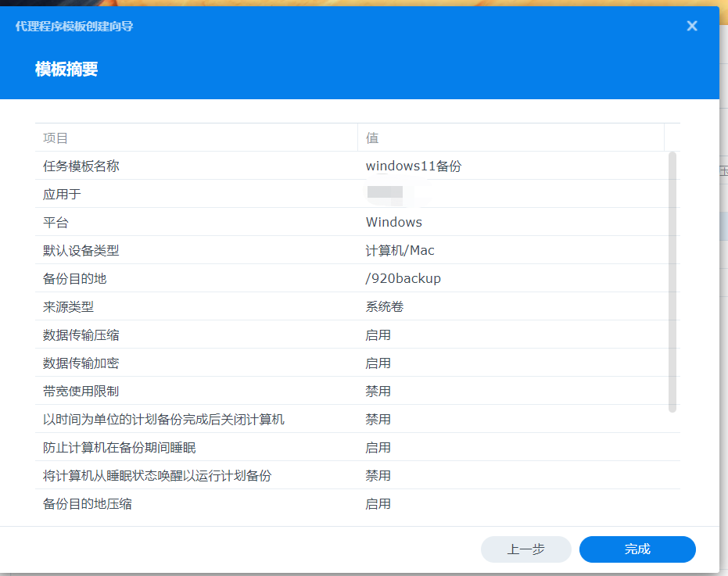Select 启用 value for 防止计算机在备份期间睡眠
The width and height of the screenshot is (728, 576).
(378, 447)
